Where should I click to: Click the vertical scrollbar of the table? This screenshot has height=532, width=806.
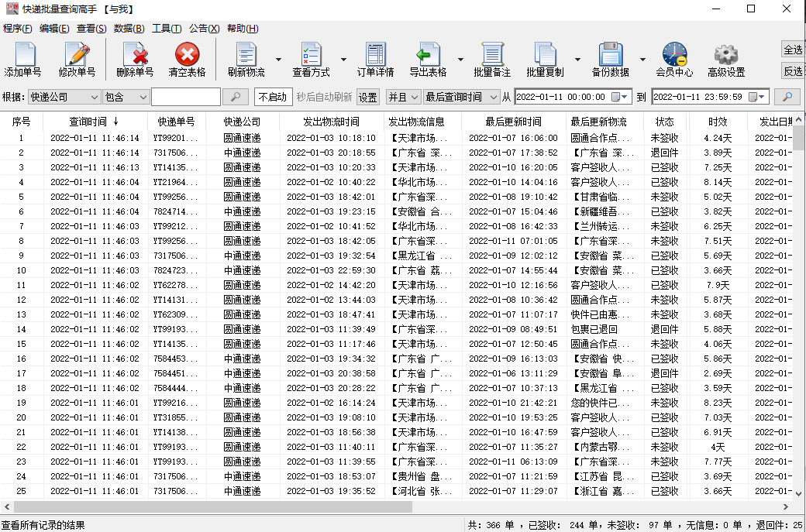tap(799, 310)
